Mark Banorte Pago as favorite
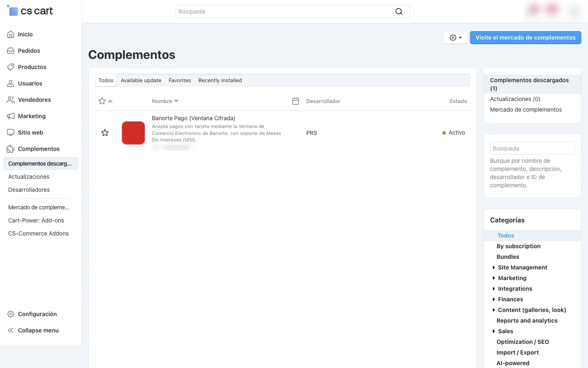This screenshot has width=588, height=368. [x=105, y=132]
